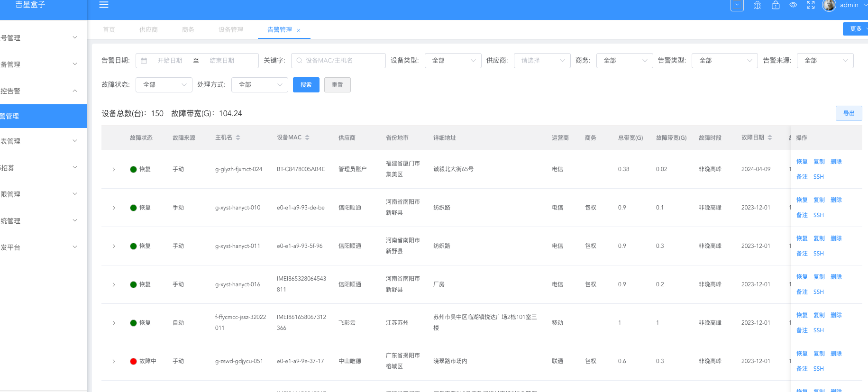Click the lock screen icon in header
The image size is (868, 392).
pos(776,5)
